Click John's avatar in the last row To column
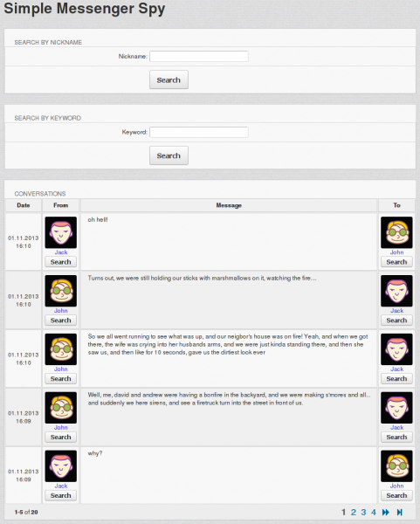 pyautogui.click(x=396, y=465)
